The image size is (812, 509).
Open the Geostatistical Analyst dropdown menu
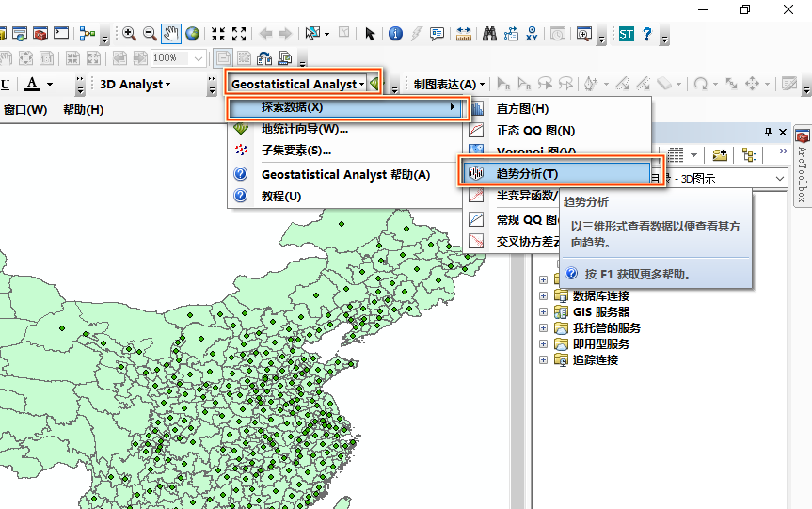pyautogui.click(x=297, y=84)
